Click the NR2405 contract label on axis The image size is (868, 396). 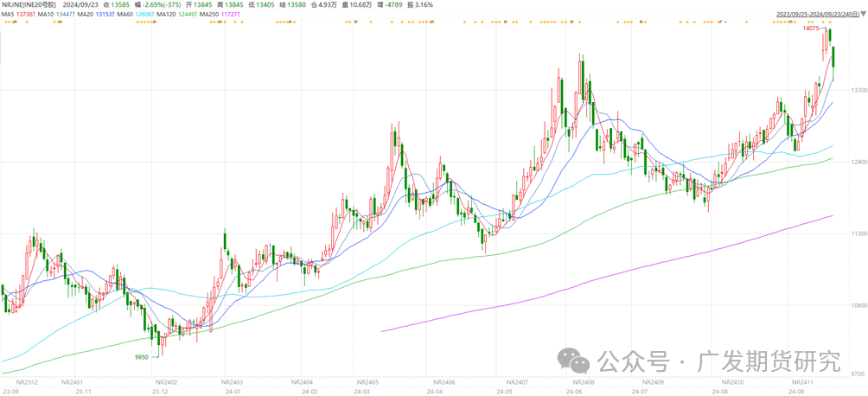367,382
